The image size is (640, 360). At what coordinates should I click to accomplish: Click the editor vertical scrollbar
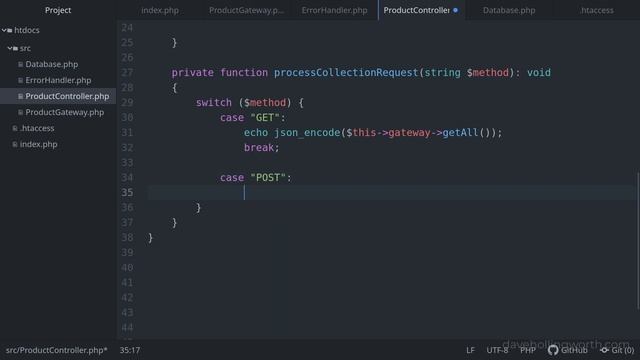(x=638, y=241)
